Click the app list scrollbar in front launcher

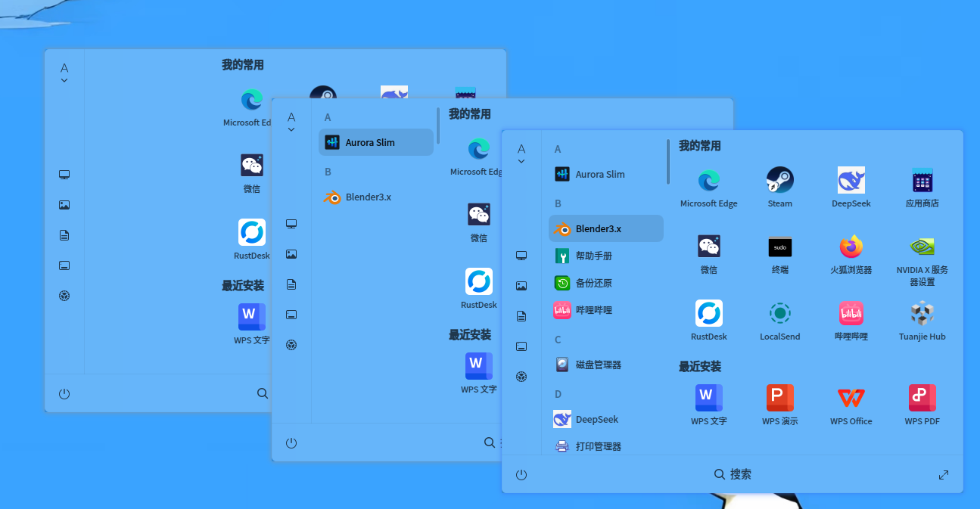point(667,161)
